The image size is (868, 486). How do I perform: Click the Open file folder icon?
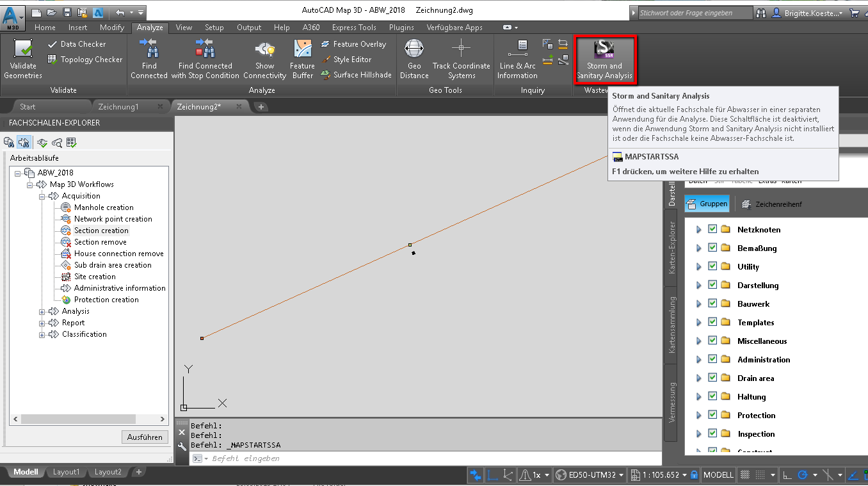[x=52, y=12]
